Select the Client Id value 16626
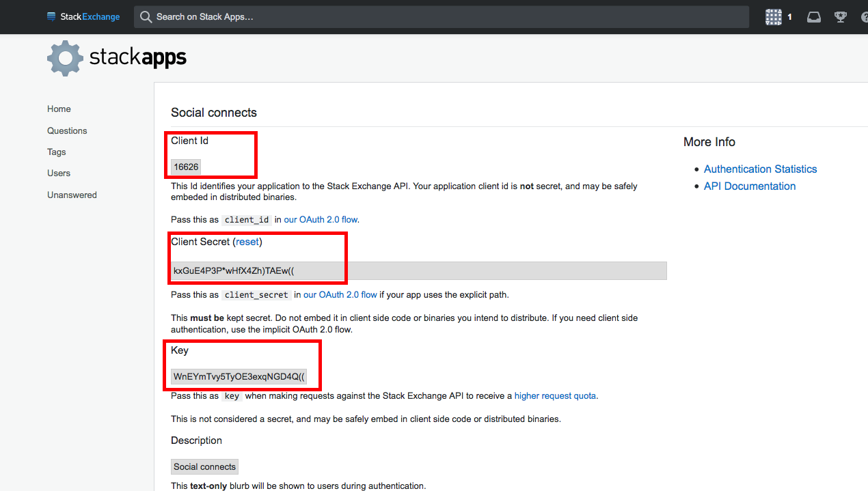 (186, 167)
